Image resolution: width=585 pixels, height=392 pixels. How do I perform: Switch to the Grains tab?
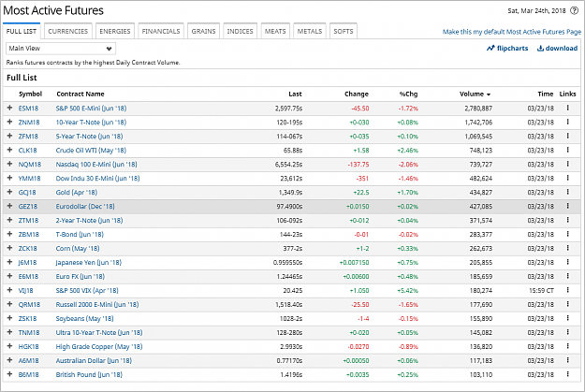pyautogui.click(x=203, y=31)
